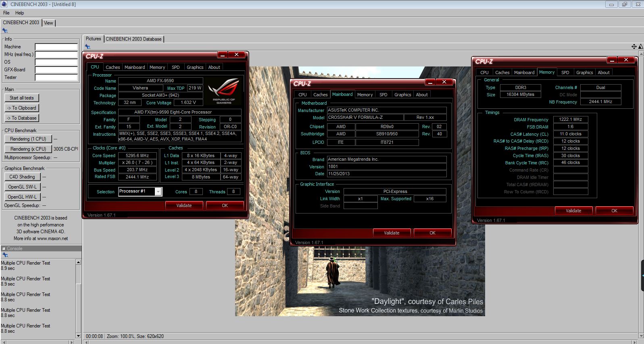Click the pin icon under CINEBENCH 2003 tab

(5, 31)
